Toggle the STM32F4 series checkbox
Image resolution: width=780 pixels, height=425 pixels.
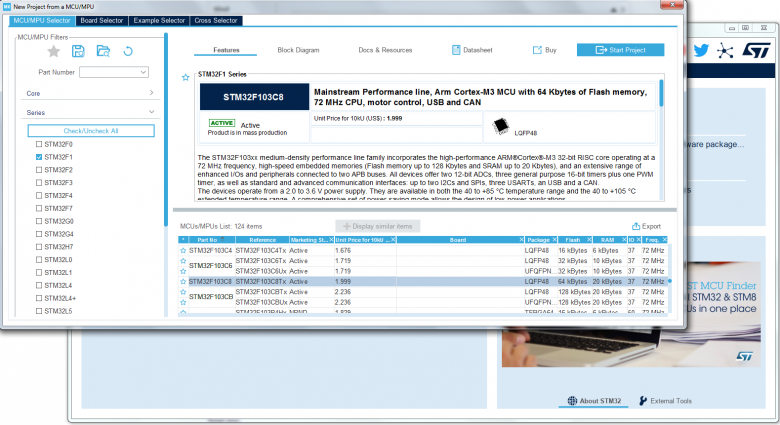click(39, 196)
